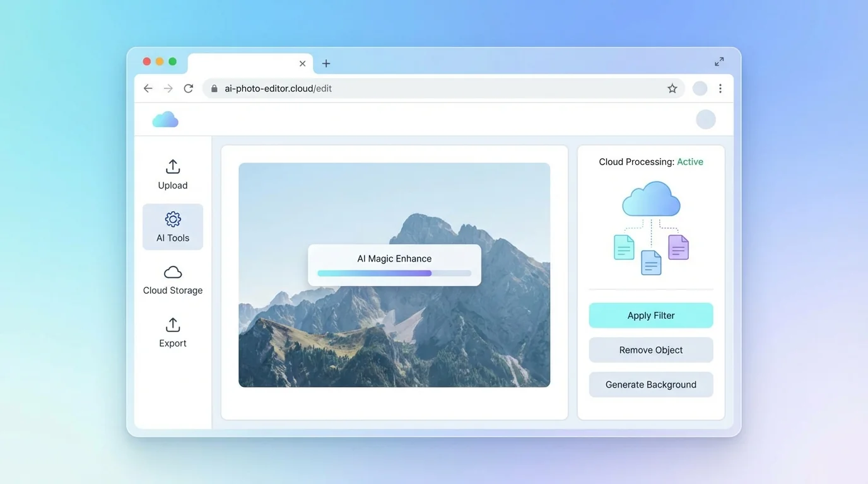Click the Generate Background button
The width and height of the screenshot is (868, 484).
650,385
